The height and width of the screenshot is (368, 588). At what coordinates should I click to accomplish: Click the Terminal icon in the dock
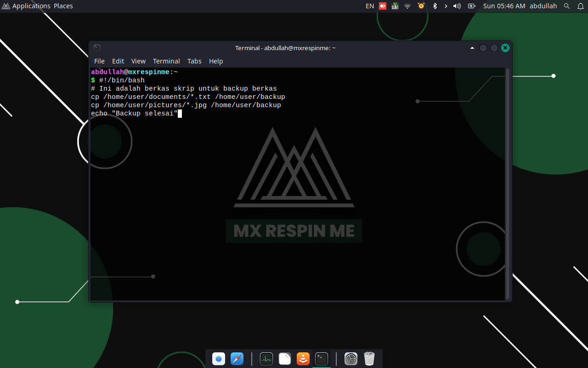(x=322, y=358)
